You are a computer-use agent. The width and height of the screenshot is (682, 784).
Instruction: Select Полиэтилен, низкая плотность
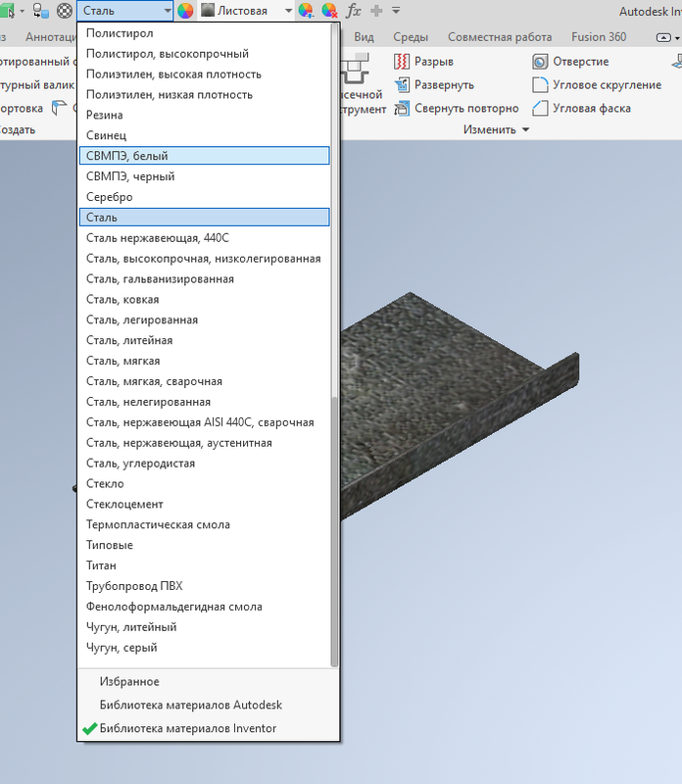click(205, 94)
